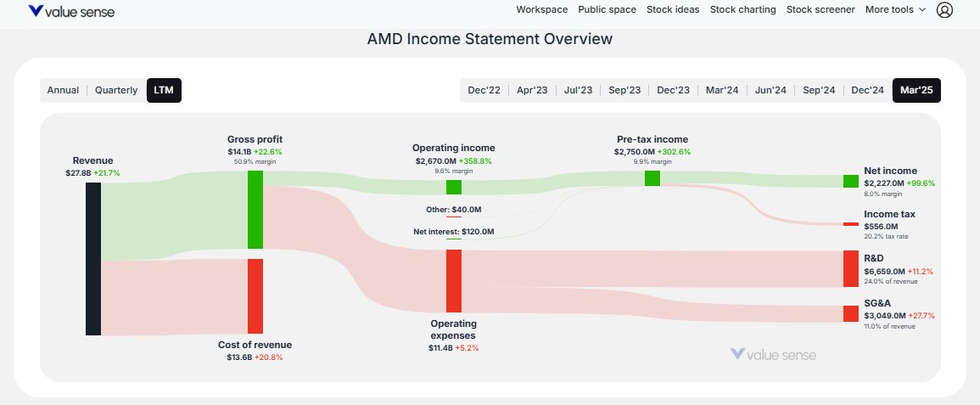Click the Operating income $2,670.0M value
This screenshot has width=980, height=405.
tap(436, 160)
